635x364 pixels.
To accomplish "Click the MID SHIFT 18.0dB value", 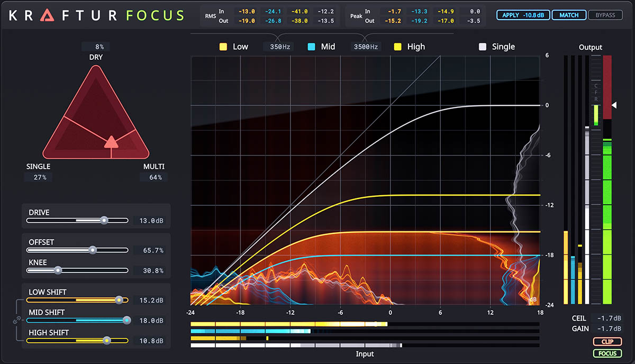I will (149, 321).
